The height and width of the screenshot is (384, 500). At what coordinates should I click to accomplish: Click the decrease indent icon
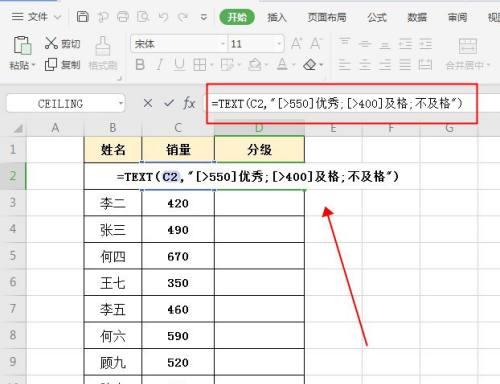pos(405,44)
